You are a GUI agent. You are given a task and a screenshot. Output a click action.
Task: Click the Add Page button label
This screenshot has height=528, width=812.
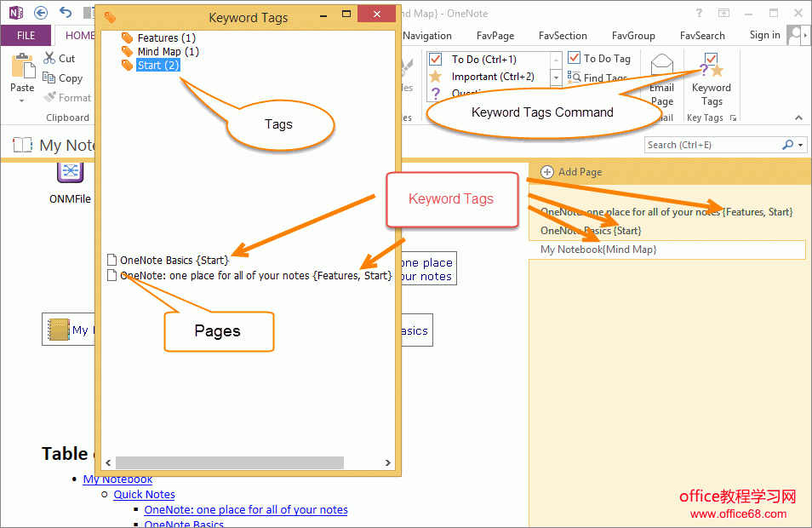(x=580, y=172)
